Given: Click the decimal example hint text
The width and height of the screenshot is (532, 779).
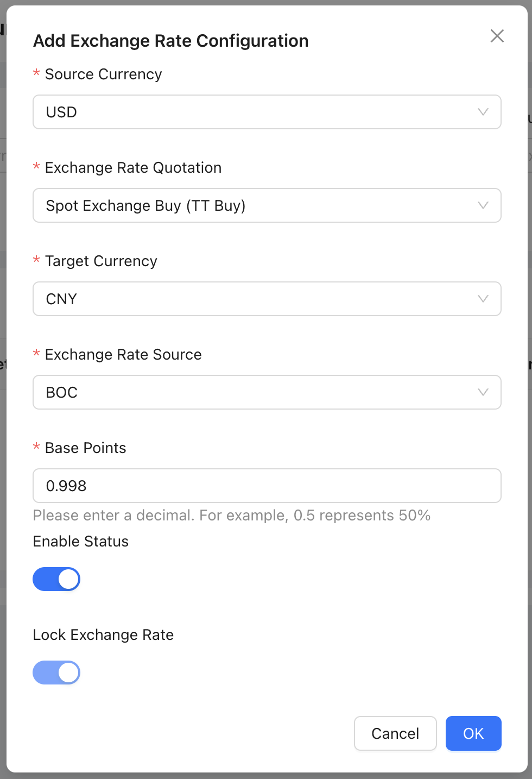Looking at the screenshot, I should click(232, 515).
